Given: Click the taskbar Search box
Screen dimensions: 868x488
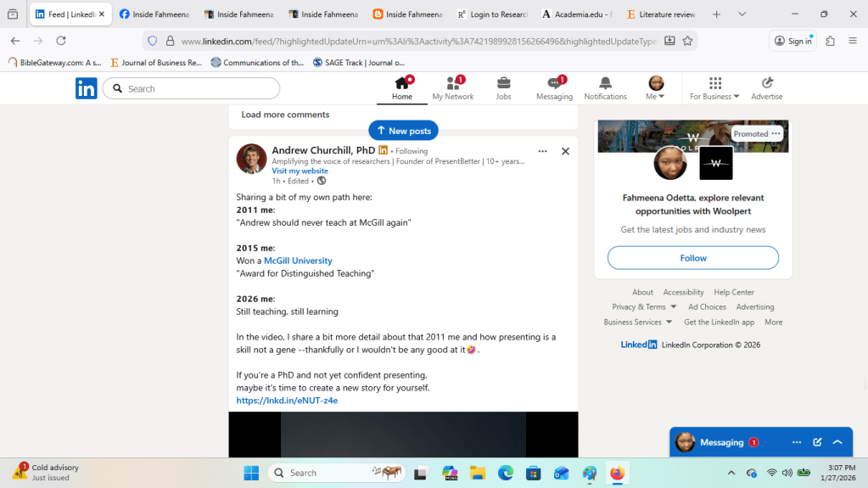Looking at the screenshot, I should 337,473.
